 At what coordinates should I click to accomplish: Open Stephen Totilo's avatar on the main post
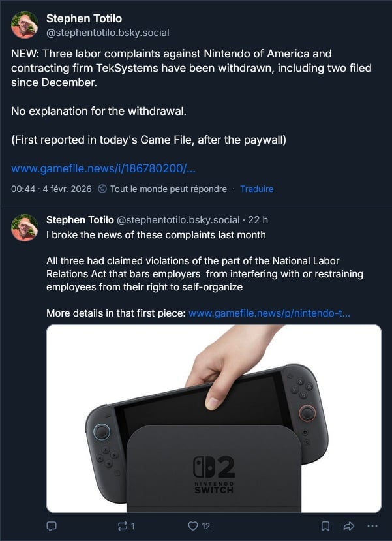coord(25,25)
